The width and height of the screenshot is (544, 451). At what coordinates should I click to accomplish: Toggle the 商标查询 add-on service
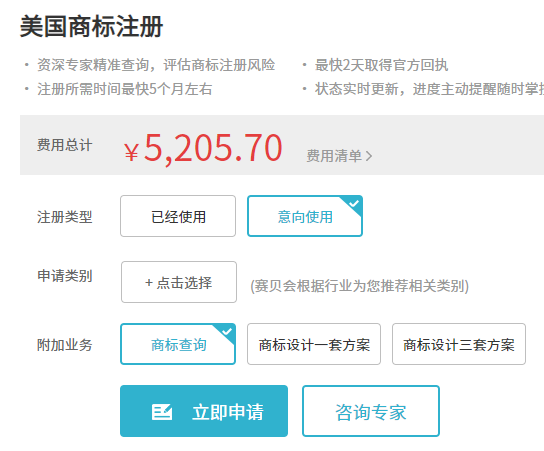point(178,344)
